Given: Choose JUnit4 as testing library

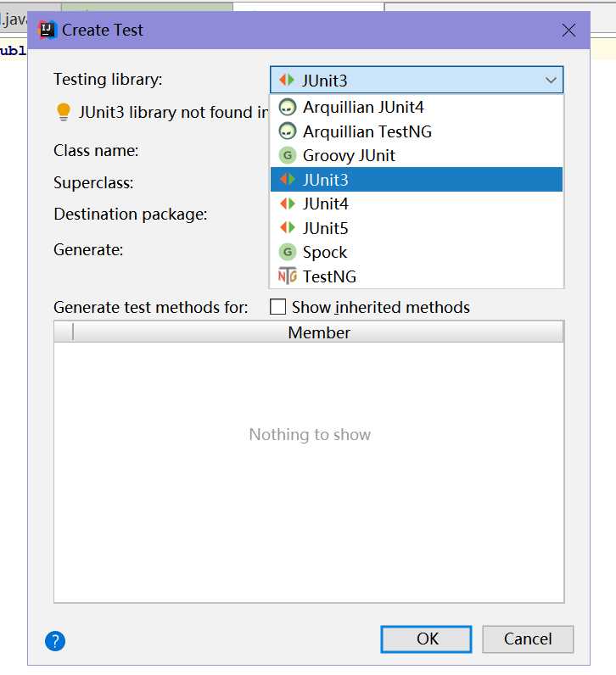Looking at the screenshot, I should pos(416,204).
